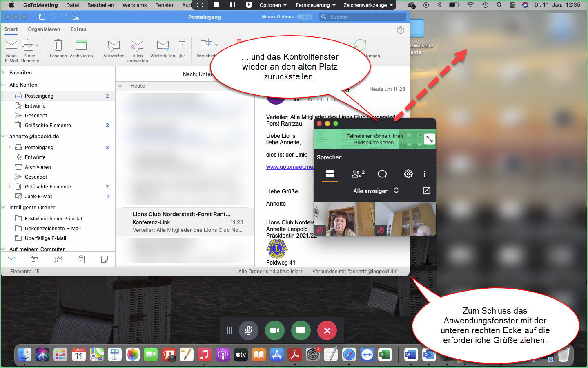Open the Datei menu
Screen dimensions: 588x368
72,5
